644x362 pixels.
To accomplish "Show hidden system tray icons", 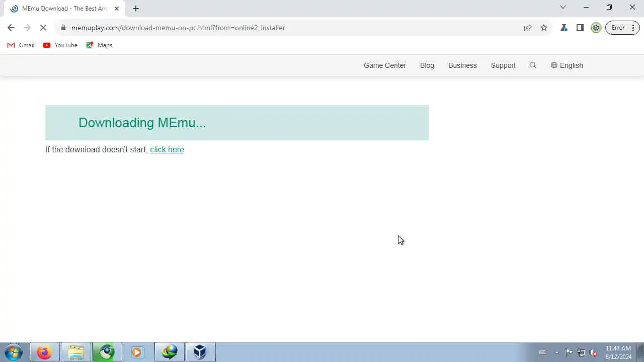I will pyautogui.click(x=556, y=352).
